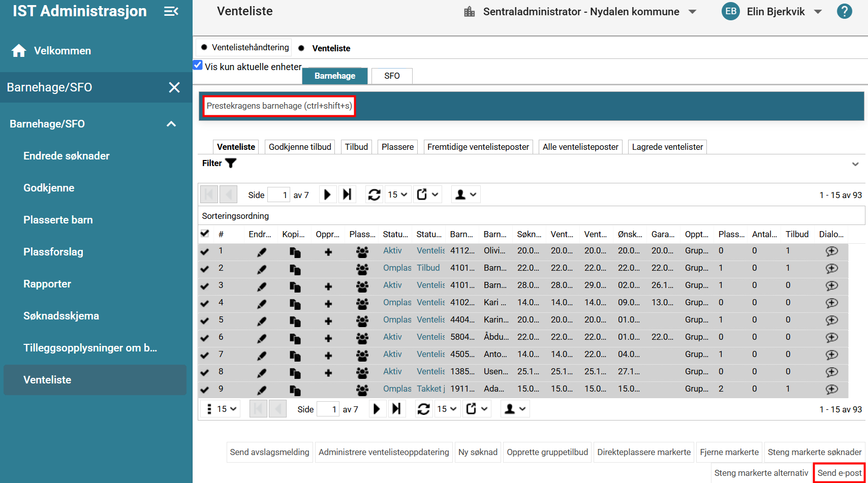Click the Send e-post button
This screenshot has width=868, height=483.
pos(840,473)
